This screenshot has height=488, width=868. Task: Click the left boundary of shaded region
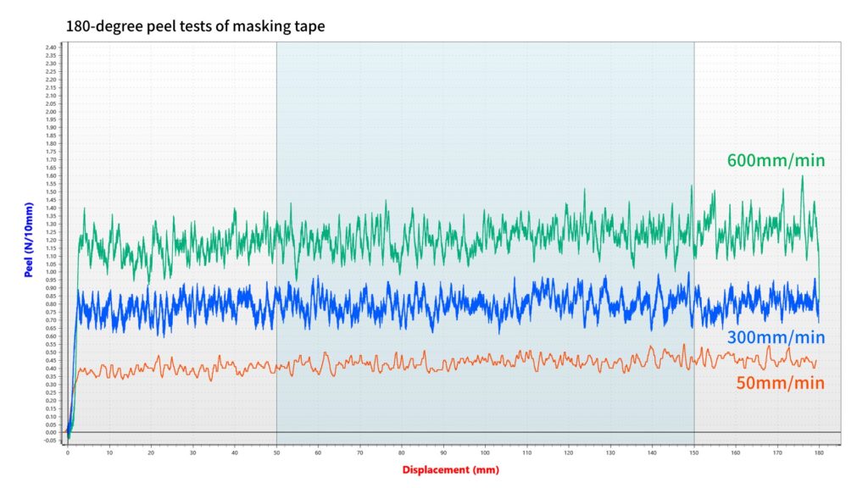tap(276, 237)
